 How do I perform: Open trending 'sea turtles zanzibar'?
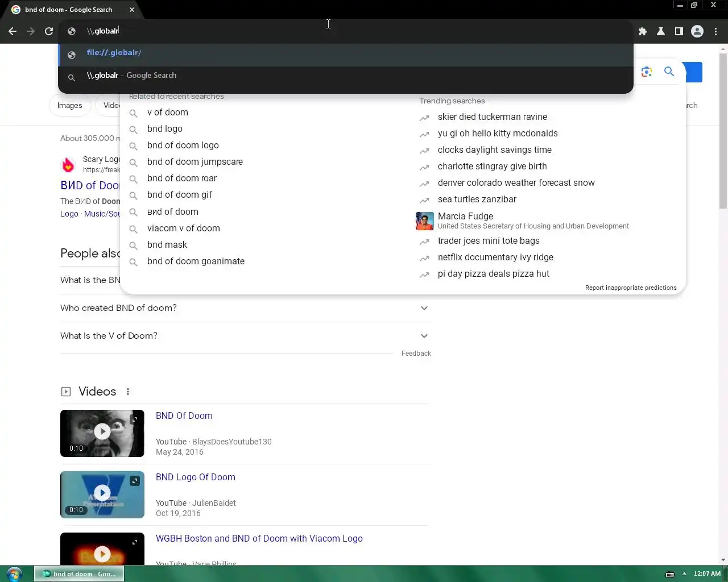[477, 199]
